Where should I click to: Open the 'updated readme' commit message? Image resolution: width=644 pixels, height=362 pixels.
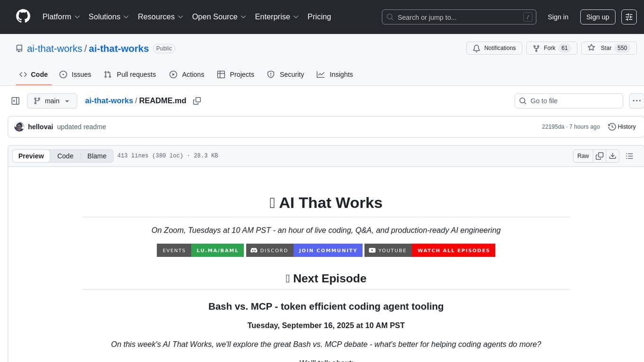pyautogui.click(x=81, y=127)
